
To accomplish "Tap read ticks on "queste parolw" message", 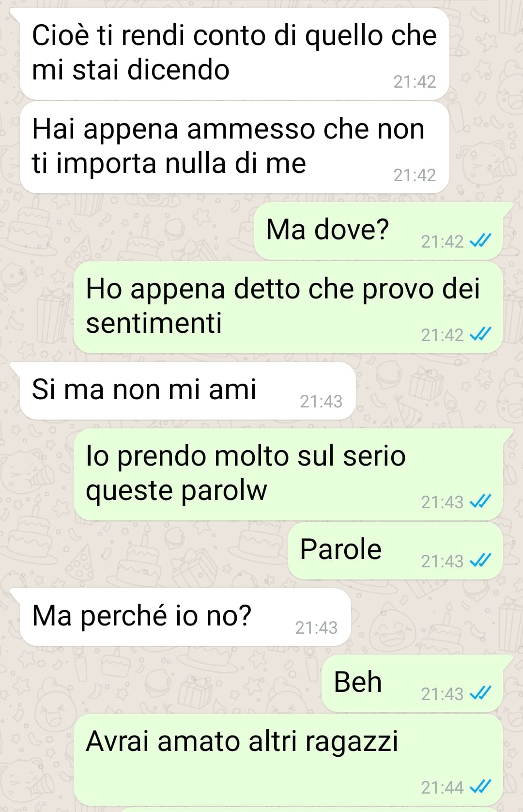I will (480, 501).
